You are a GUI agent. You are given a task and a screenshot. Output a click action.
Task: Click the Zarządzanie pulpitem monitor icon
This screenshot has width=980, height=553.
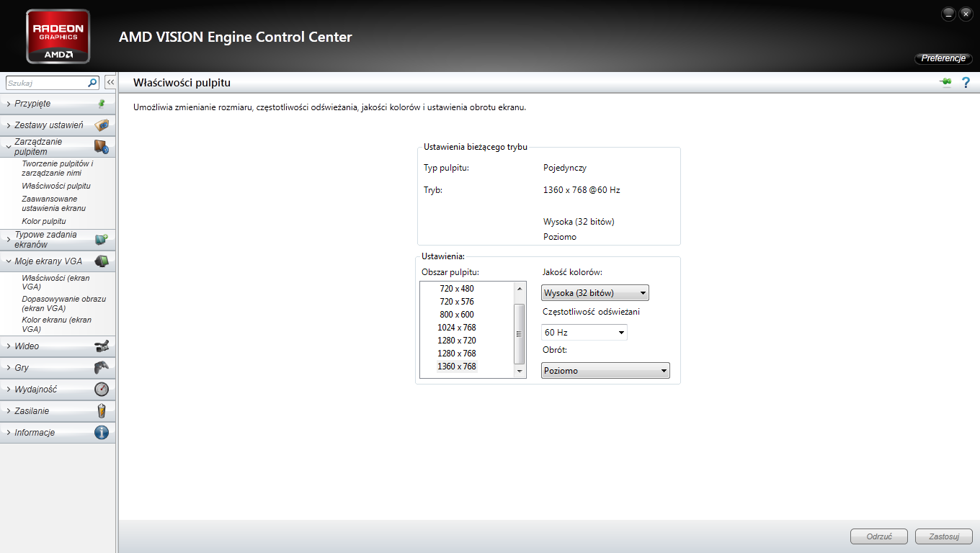[x=102, y=147]
